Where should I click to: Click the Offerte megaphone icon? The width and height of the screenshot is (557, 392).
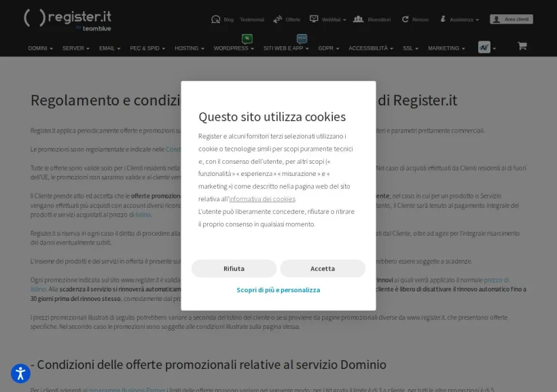[277, 20]
